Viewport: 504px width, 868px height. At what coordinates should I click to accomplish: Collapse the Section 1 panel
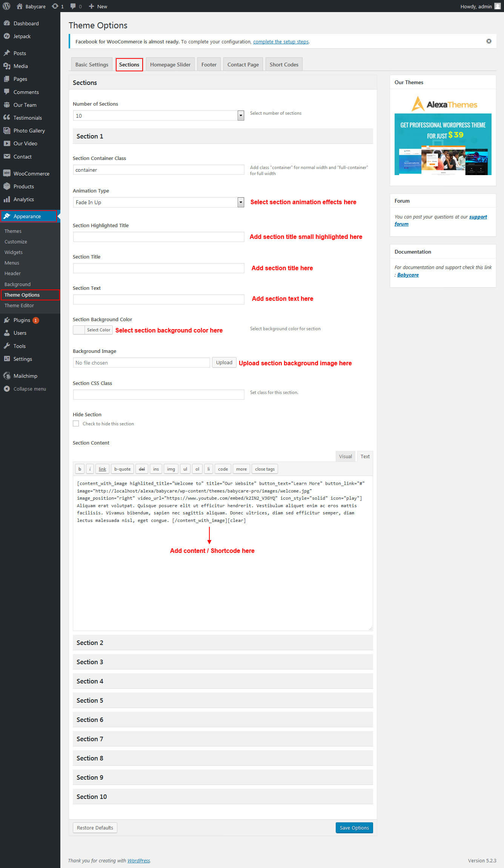pyautogui.click(x=223, y=136)
